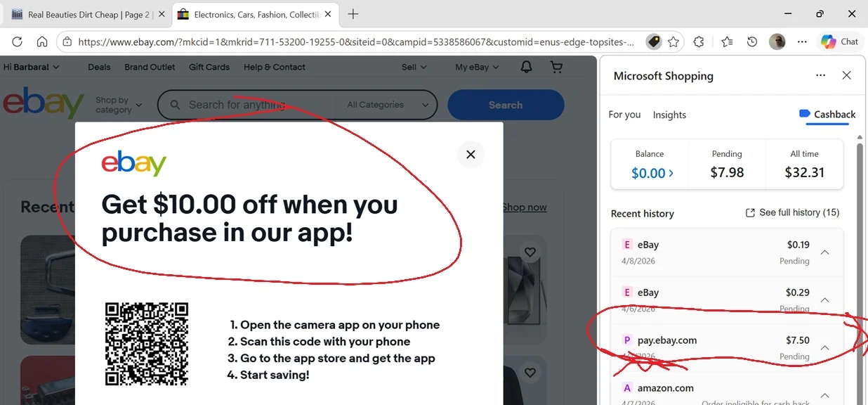Viewport: 868px width, 405px height.
Task: Open browser history clock icon
Action: click(752, 42)
